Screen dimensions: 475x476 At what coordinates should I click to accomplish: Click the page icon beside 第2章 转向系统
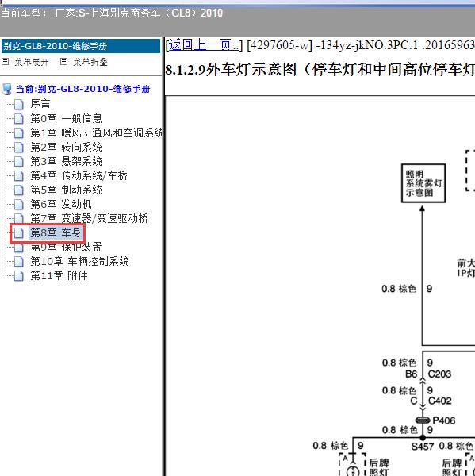pyautogui.click(x=19, y=147)
